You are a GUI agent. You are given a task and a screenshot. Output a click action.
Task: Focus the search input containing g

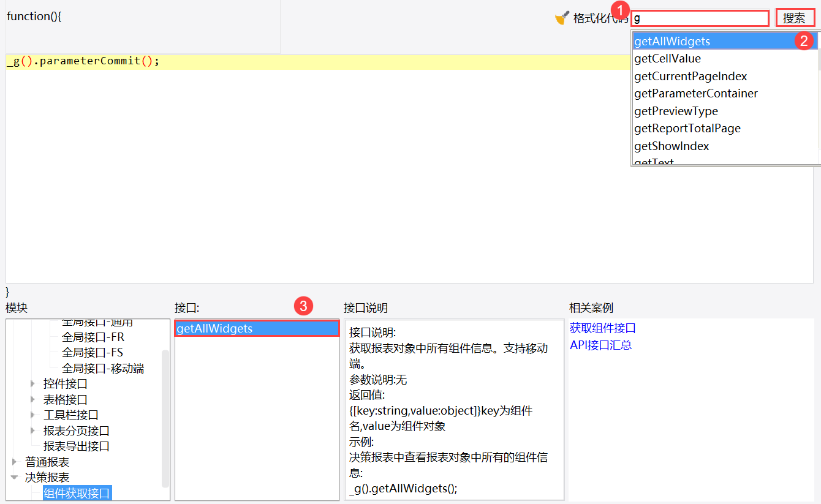pos(700,18)
